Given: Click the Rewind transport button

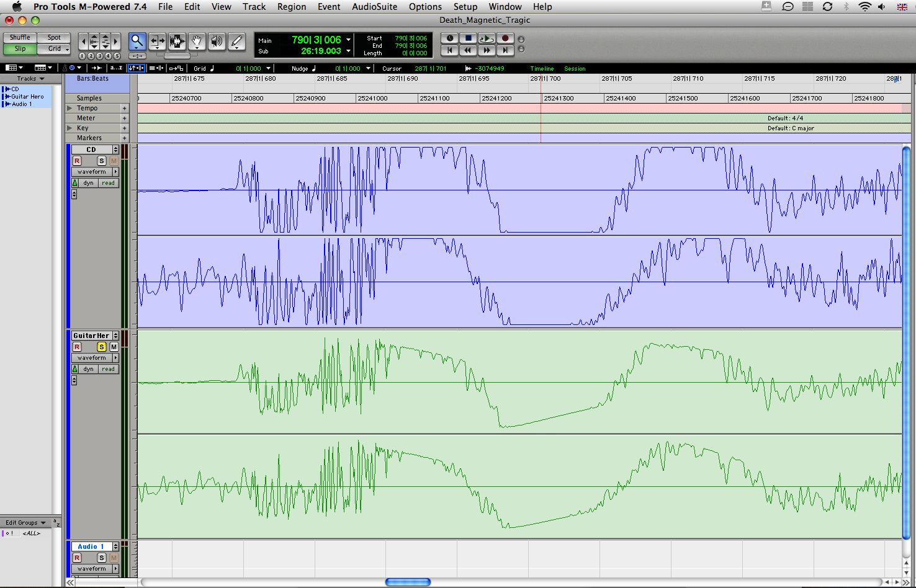Looking at the screenshot, I should tap(469, 50).
